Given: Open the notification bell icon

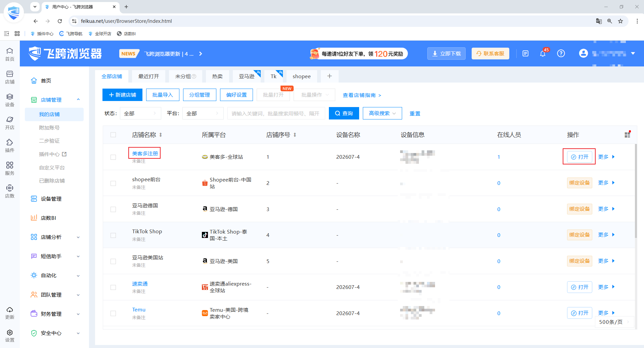Looking at the screenshot, I should pos(543,54).
